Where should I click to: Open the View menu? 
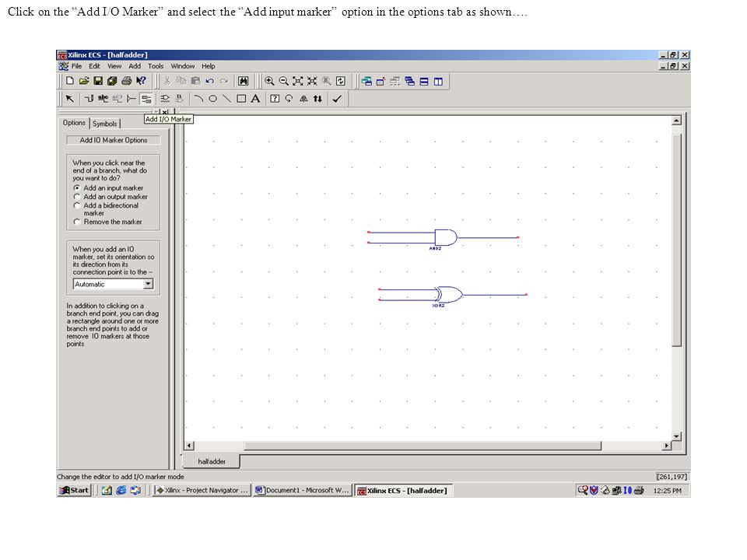pos(114,66)
